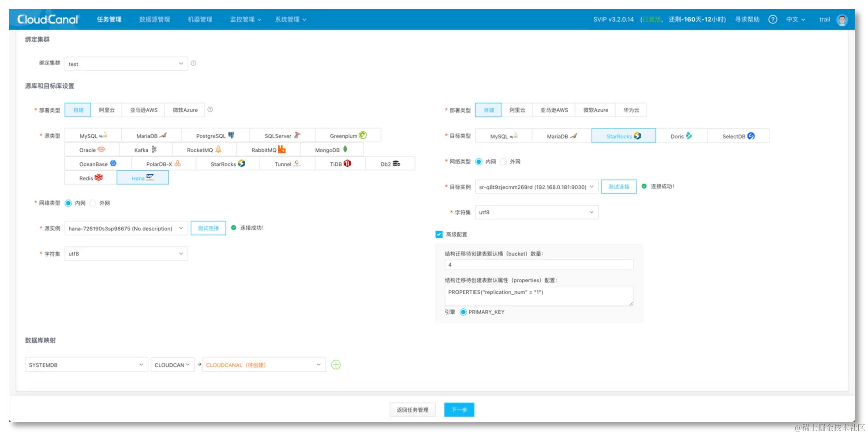Expand CLOUDCAN schema dropdown
This screenshot has width=868, height=435.
172,365
